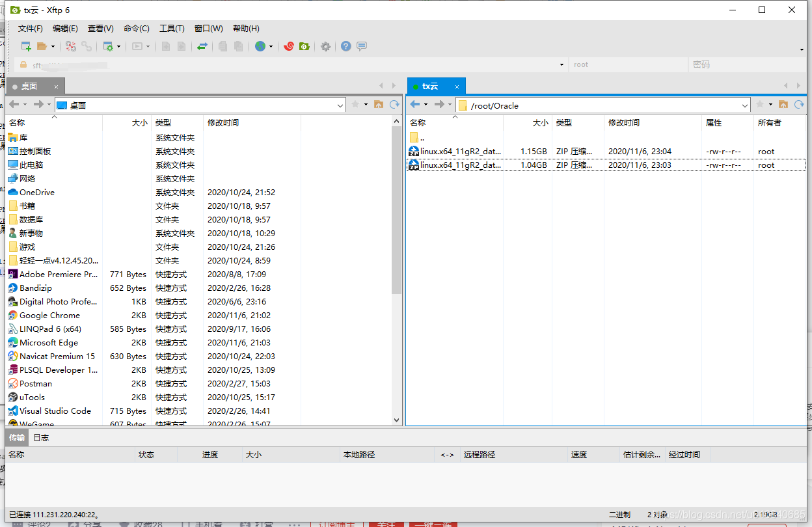812x527 pixels.
Task: Expand the globe icon dropdown arrow
Action: coord(271,46)
